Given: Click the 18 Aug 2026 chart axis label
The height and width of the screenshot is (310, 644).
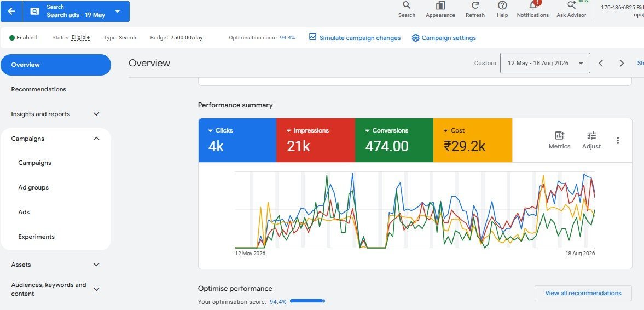Looking at the screenshot, I should pyautogui.click(x=579, y=253).
